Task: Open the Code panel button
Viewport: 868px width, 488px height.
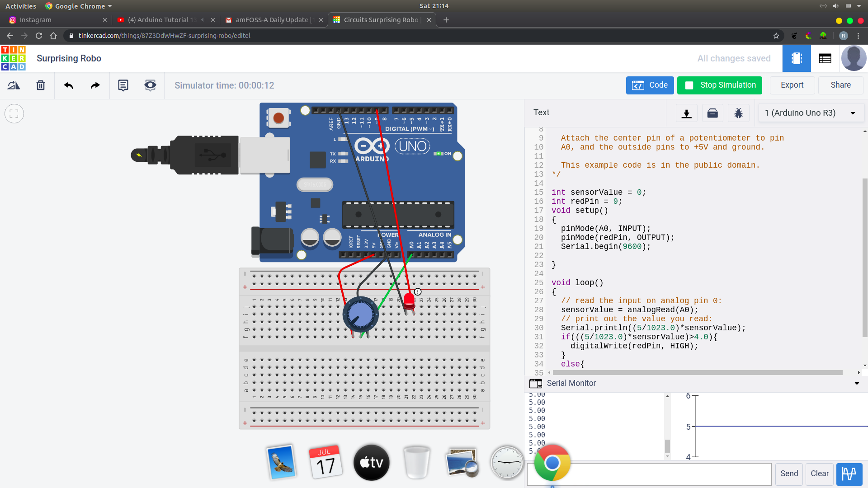Action: pos(650,85)
